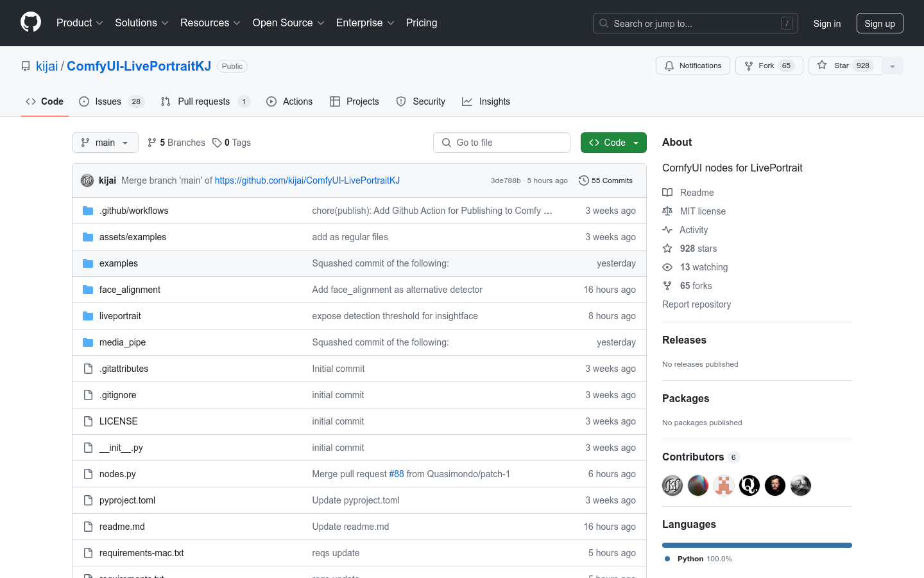This screenshot has height=578, width=924.
Task: Open the ComfyUI-LivePortraitKJ repository link
Action: coord(139,66)
